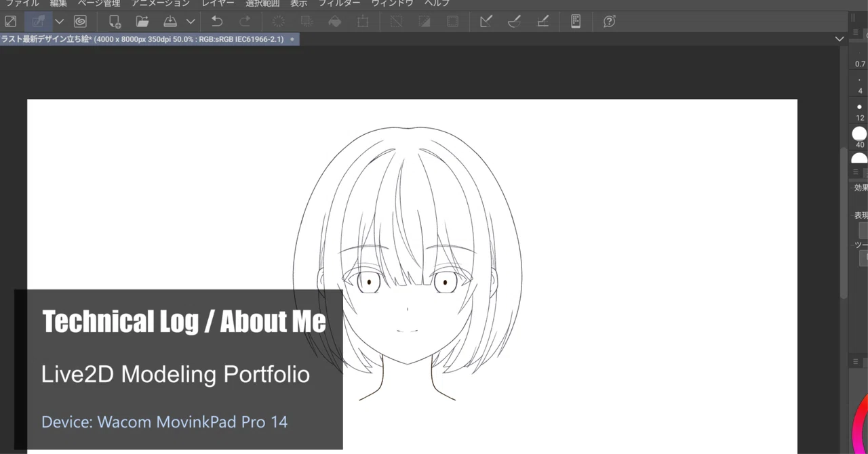Toggle the Show Border of Selection icon

[452, 22]
